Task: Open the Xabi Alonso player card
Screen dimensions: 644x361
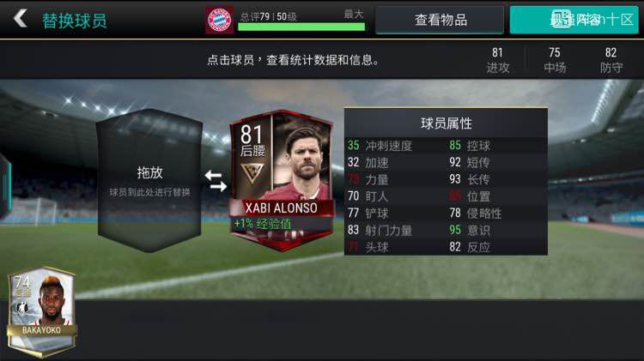Action: point(282,180)
